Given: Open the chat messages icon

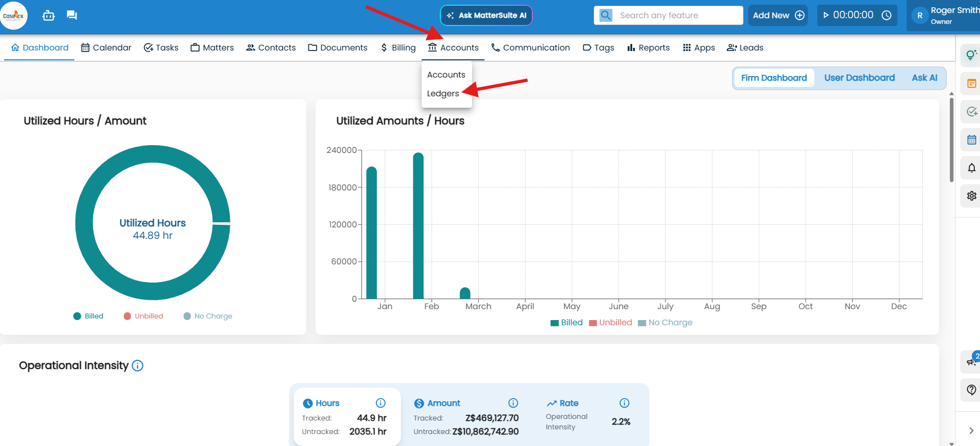Looking at the screenshot, I should [x=72, y=16].
